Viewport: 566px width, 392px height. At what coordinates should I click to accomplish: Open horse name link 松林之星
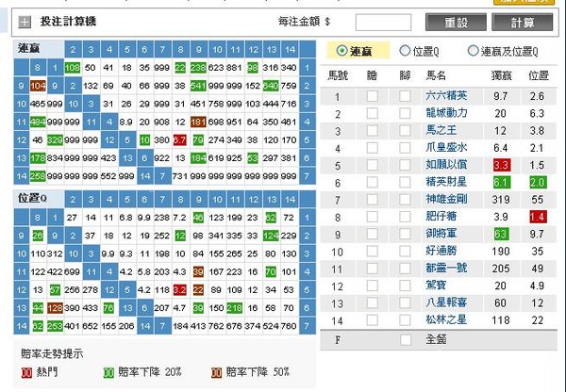(x=446, y=319)
